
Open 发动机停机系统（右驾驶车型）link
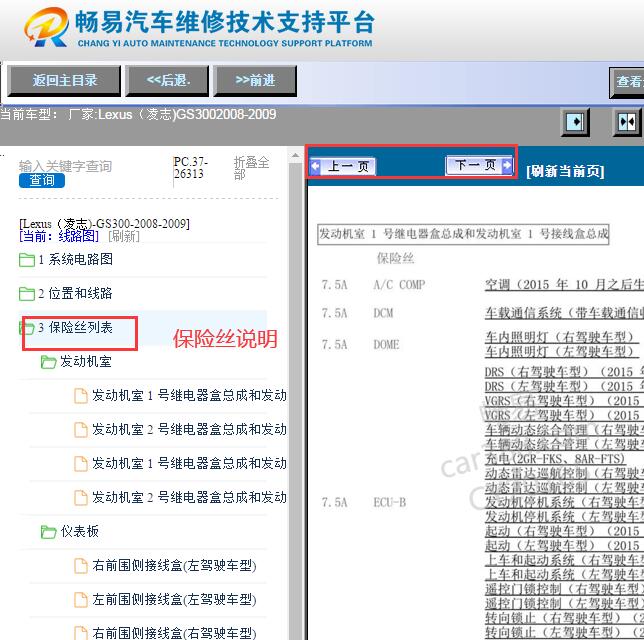pos(564,502)
